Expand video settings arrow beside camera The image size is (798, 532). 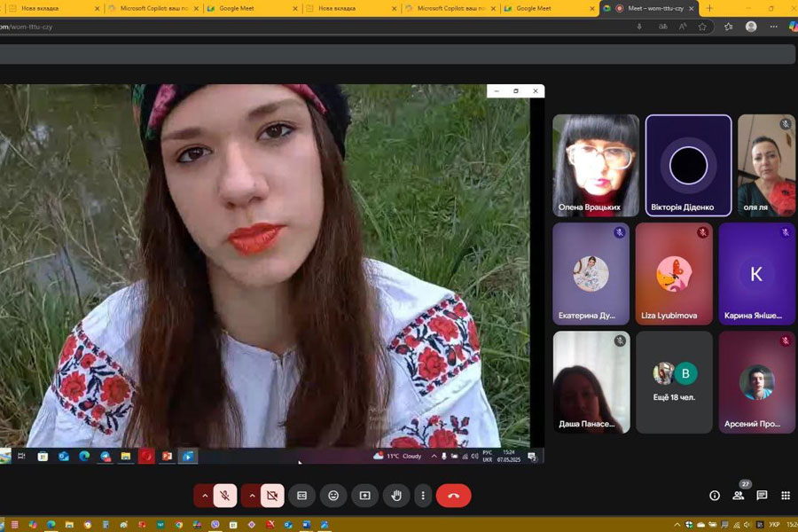pyautogui.click(x=252, y=496)
